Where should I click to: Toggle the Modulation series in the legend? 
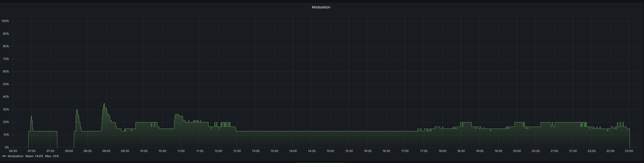(x=15, y=156)
